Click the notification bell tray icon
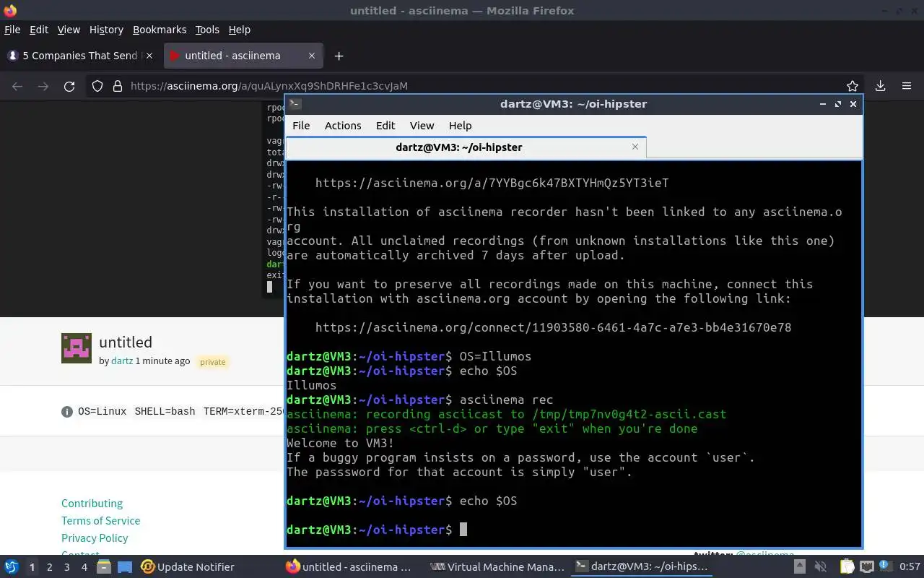Image resolution: width=924 pixels, height=578 pixels. pyautogui.click(x=886, y=567)
